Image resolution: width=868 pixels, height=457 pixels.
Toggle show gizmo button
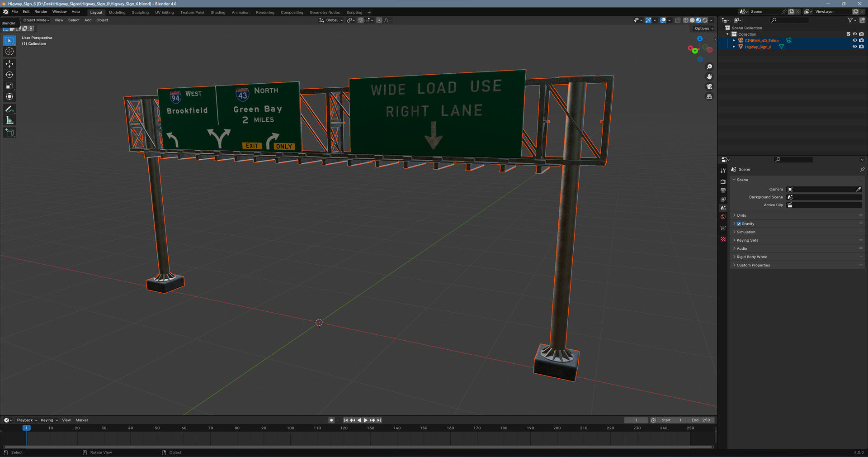[648, 20]
